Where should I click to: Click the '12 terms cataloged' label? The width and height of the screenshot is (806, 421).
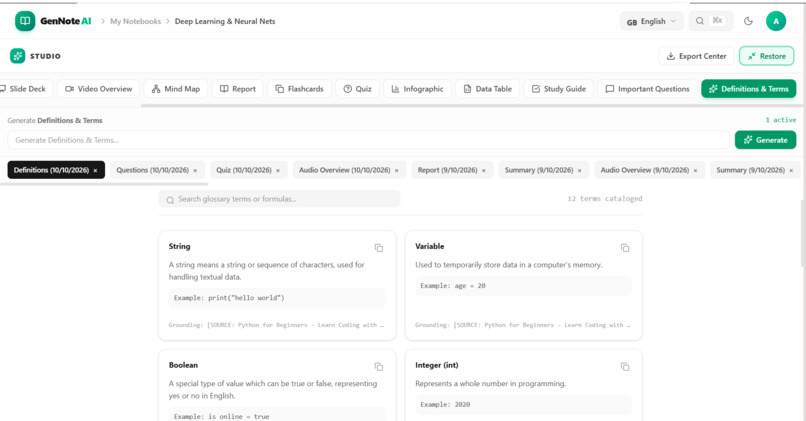tap(605, 198)
